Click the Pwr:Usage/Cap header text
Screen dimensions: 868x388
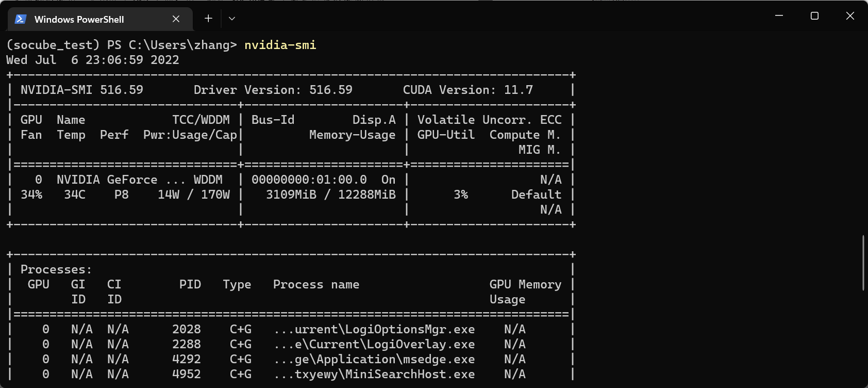tap(190, 135)
